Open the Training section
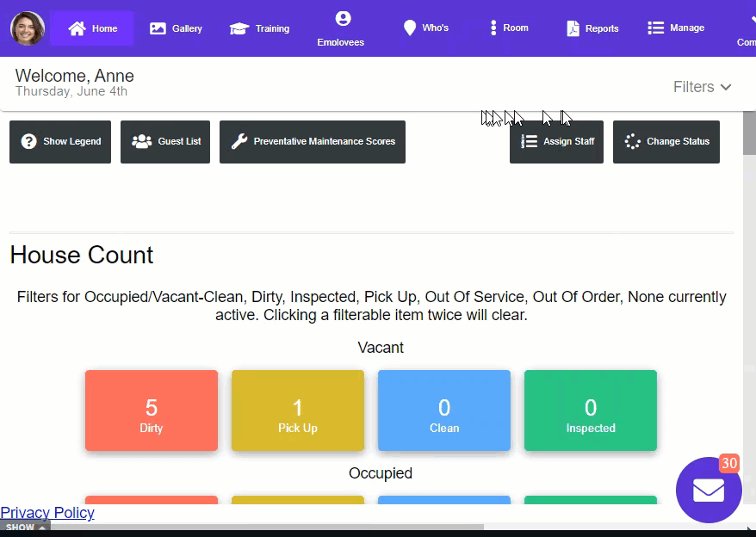 click(259, 28)
